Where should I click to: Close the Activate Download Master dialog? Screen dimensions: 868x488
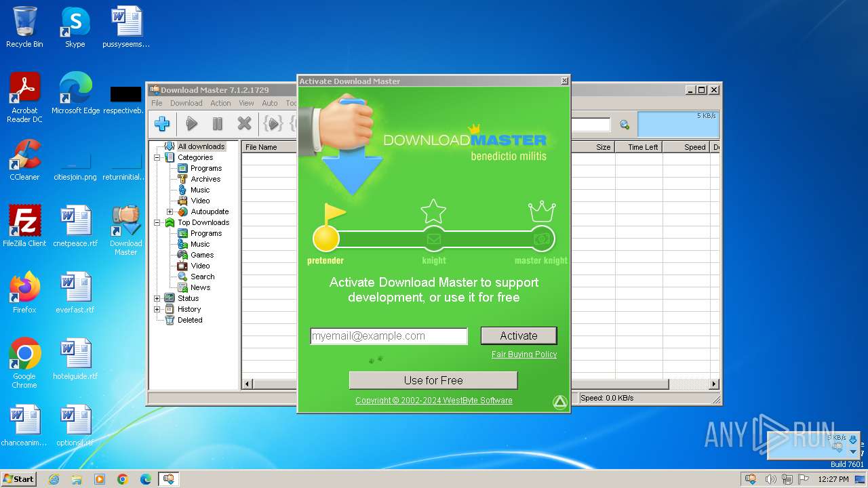point(564,81)
